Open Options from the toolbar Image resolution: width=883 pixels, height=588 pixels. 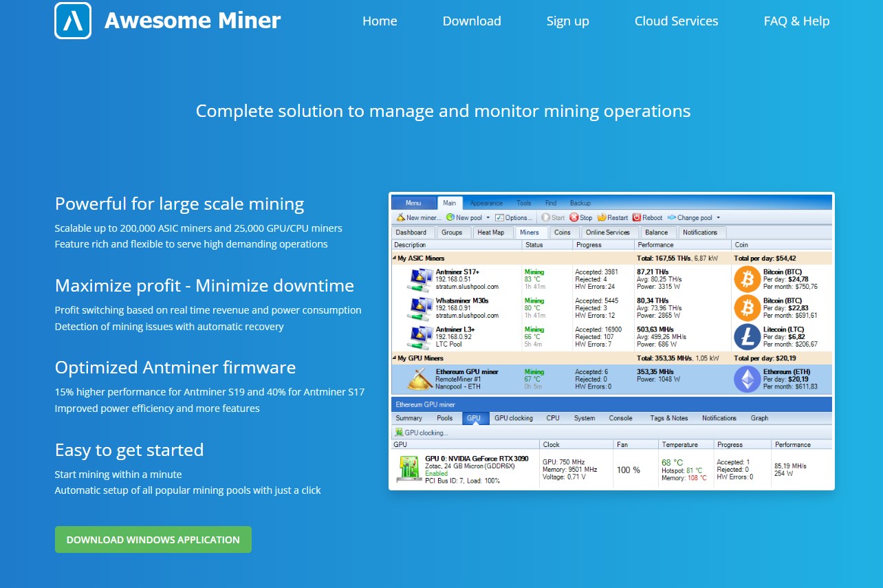click(514, 217)
